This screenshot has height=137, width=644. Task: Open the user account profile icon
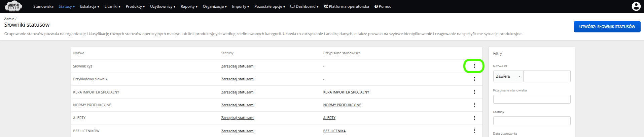(x=636, y=6)
